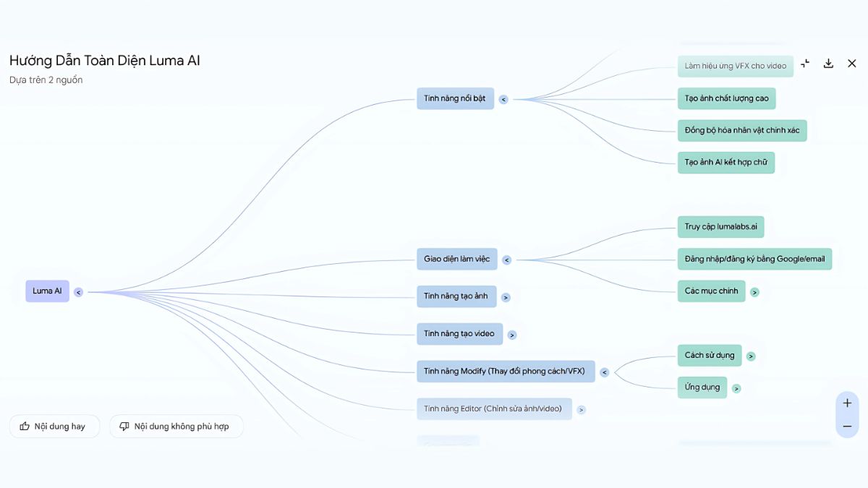Click the title Hướng Dẫn Toàn Diện Luma AI

tap(105, 61)
